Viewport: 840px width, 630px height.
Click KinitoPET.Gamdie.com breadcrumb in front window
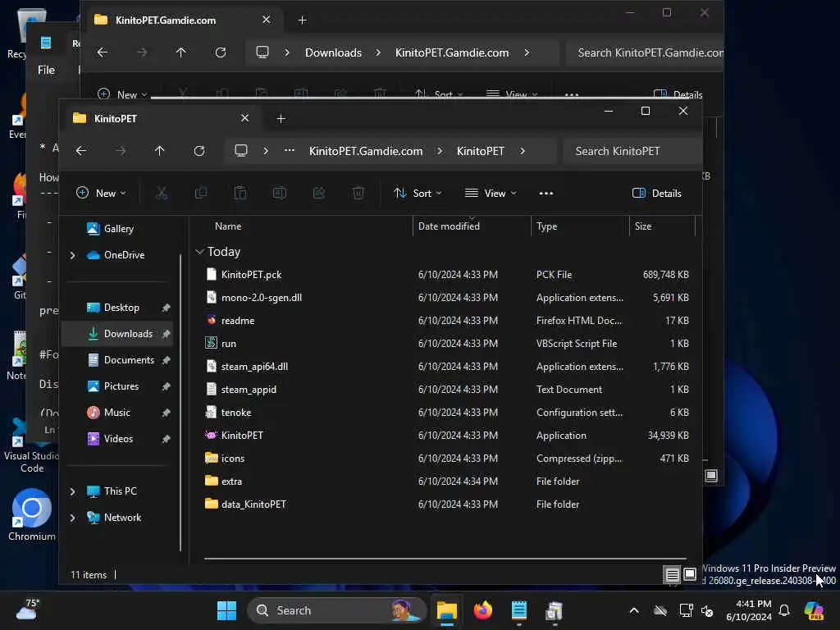coord(366,151)
